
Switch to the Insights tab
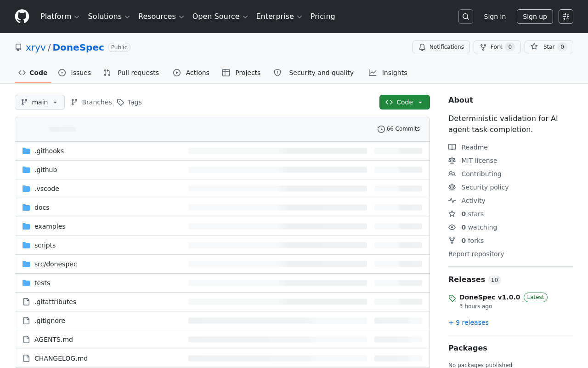click(388, 73)
